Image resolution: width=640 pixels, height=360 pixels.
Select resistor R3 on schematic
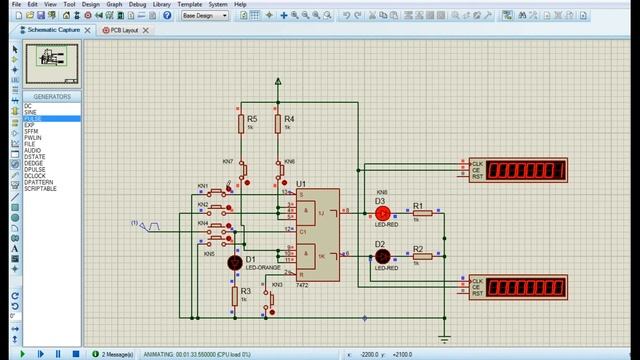click(x=235, y=296)
